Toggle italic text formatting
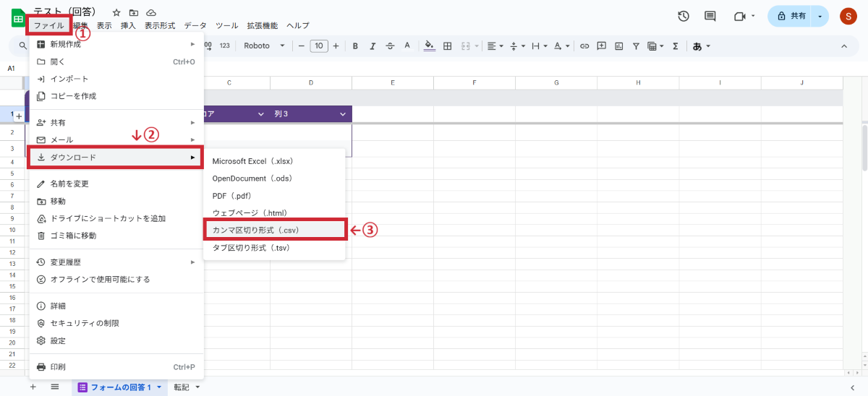 tap(373, 46)
